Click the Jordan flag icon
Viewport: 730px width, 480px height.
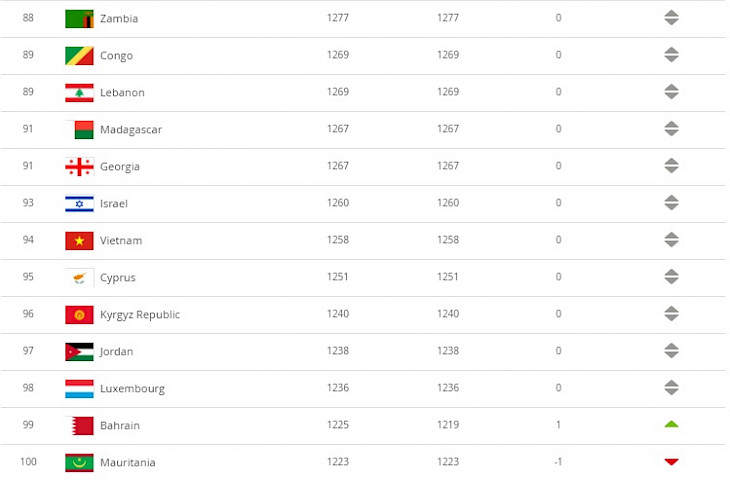coord(79,352)
